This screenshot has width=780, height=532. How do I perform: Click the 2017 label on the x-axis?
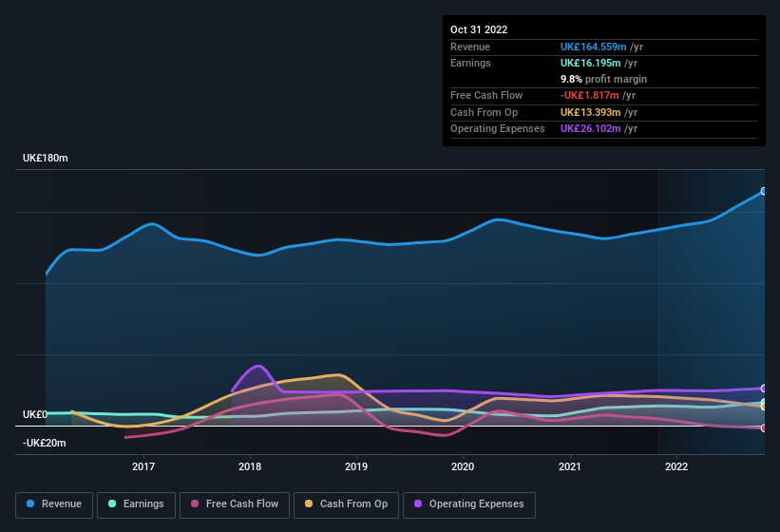tap(143, 466)
